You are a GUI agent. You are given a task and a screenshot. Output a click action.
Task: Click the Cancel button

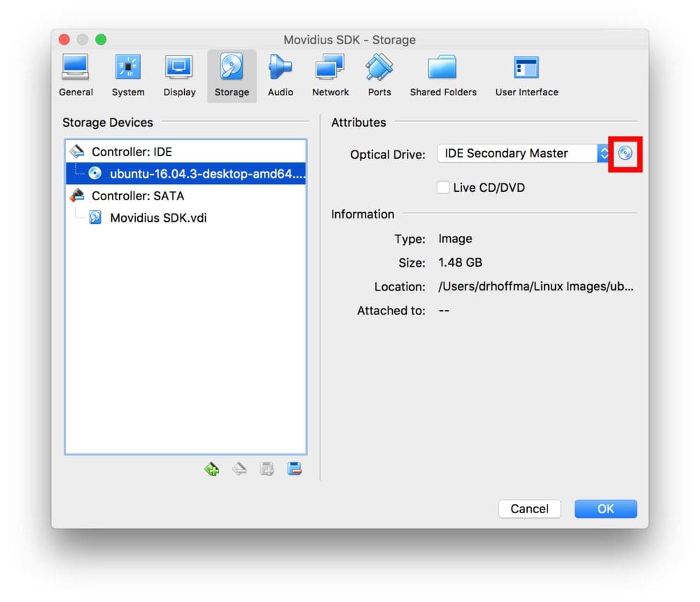pos(529,508)
